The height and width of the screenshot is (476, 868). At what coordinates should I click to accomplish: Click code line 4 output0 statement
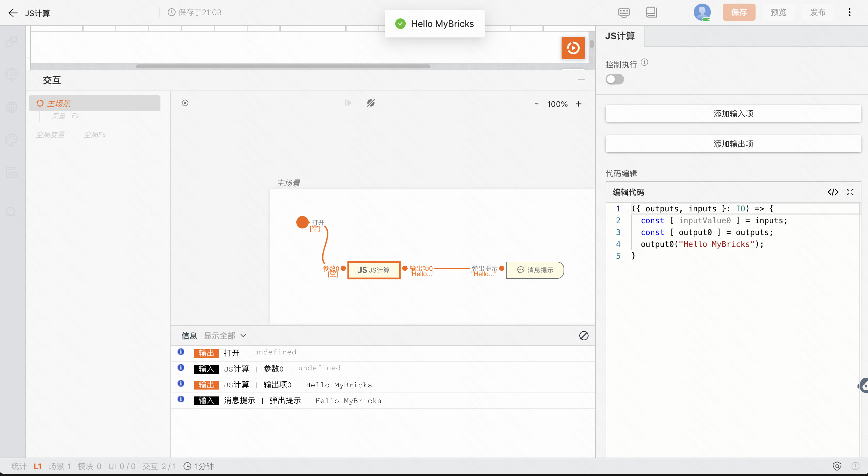pos(702,244)
